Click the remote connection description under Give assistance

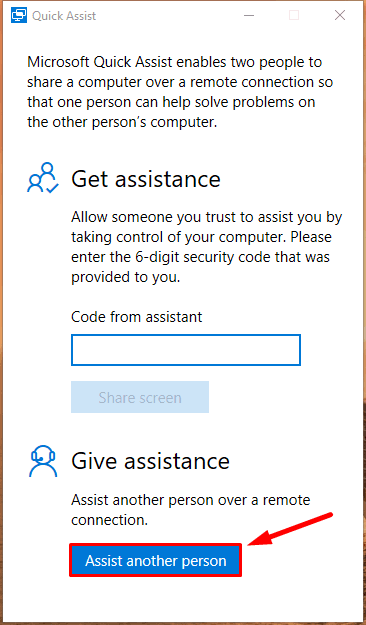(191, 510)
